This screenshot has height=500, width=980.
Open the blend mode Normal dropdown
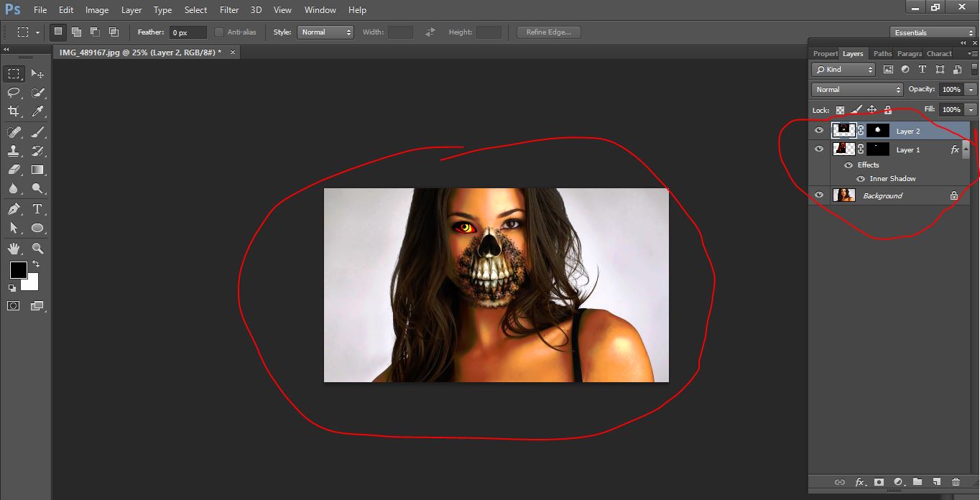coord(857,90)
